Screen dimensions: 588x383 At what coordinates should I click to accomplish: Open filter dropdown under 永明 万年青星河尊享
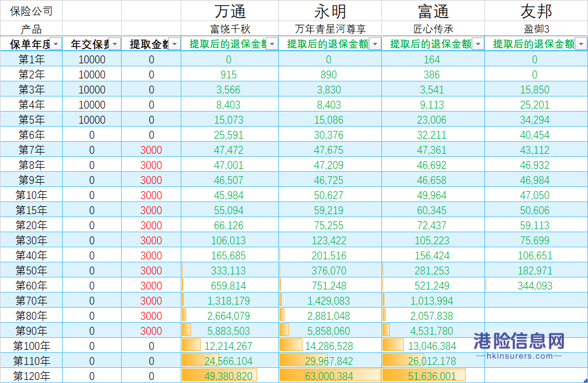[375, 44]
